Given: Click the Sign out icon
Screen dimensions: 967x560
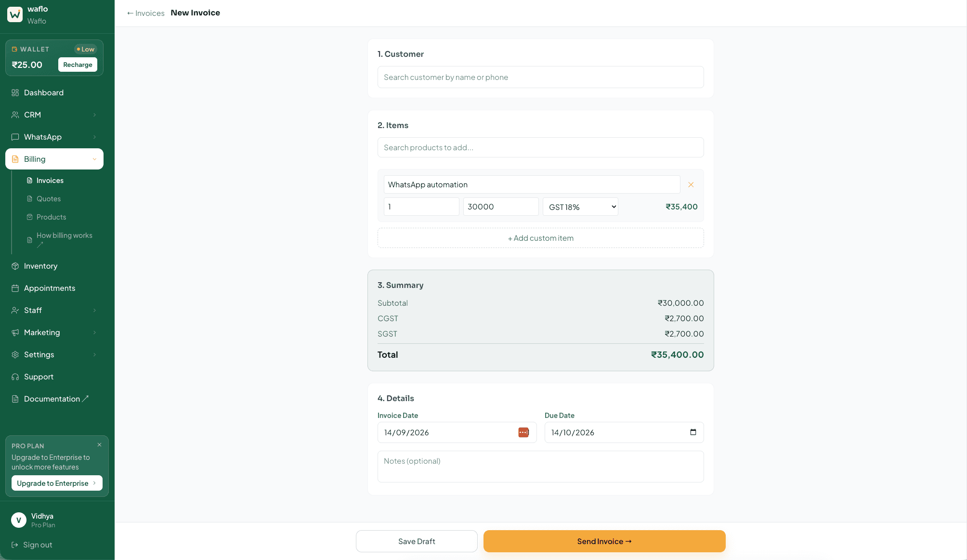Looking at the screenshot, I should [15, 545].
